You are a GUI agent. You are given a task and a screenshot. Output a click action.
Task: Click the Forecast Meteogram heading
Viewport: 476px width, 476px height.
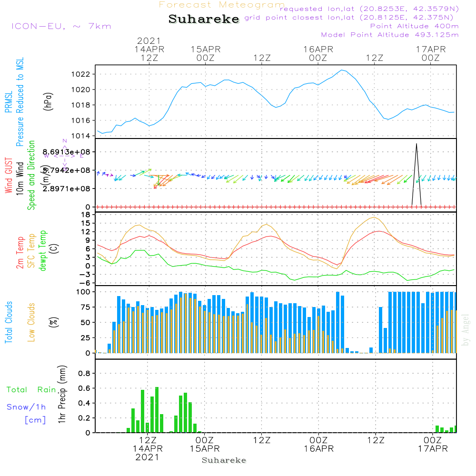222,5
